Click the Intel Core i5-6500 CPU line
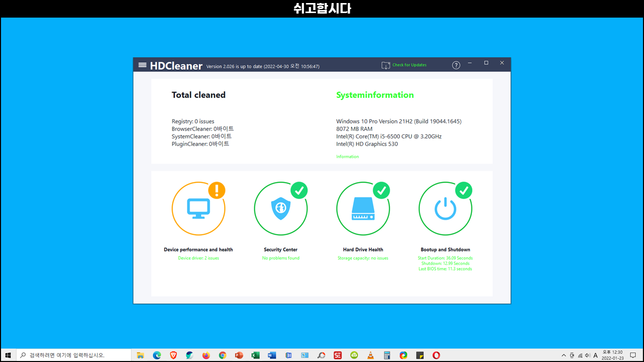 point(389,136)
